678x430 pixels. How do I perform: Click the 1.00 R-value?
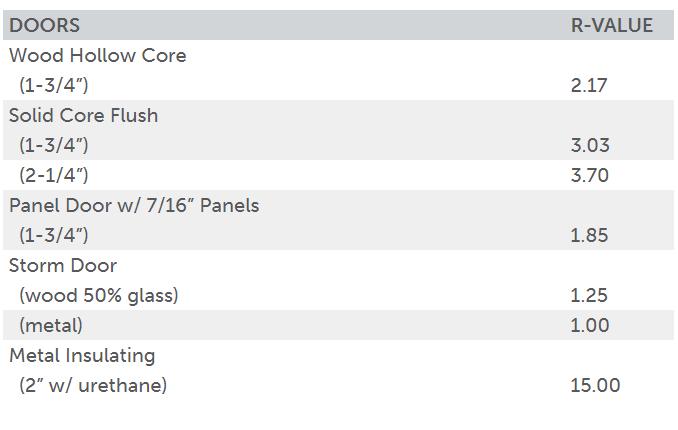click(x=589, y=325)
